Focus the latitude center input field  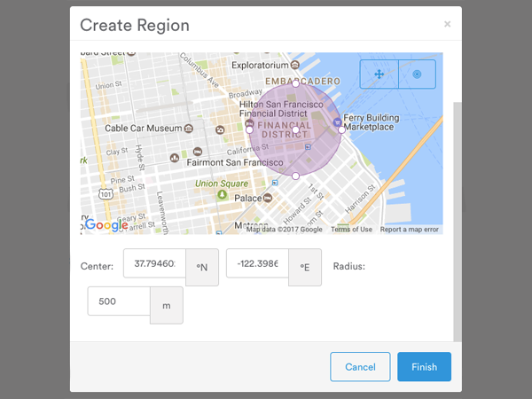154,263
